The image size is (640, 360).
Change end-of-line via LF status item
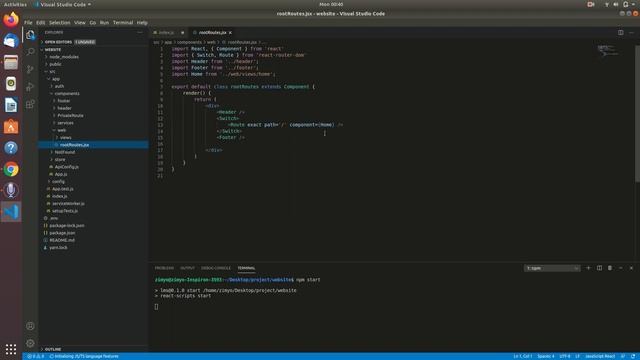pos(578,356)
